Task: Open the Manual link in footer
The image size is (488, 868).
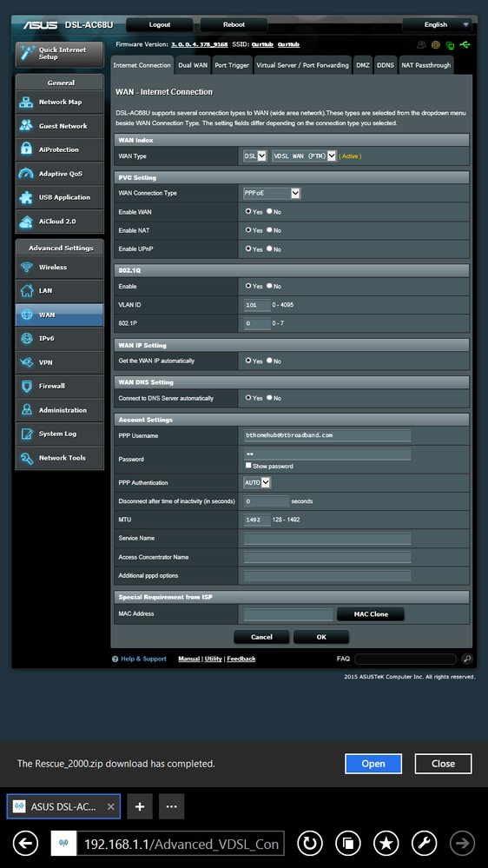Action: (x=189, y=659)
